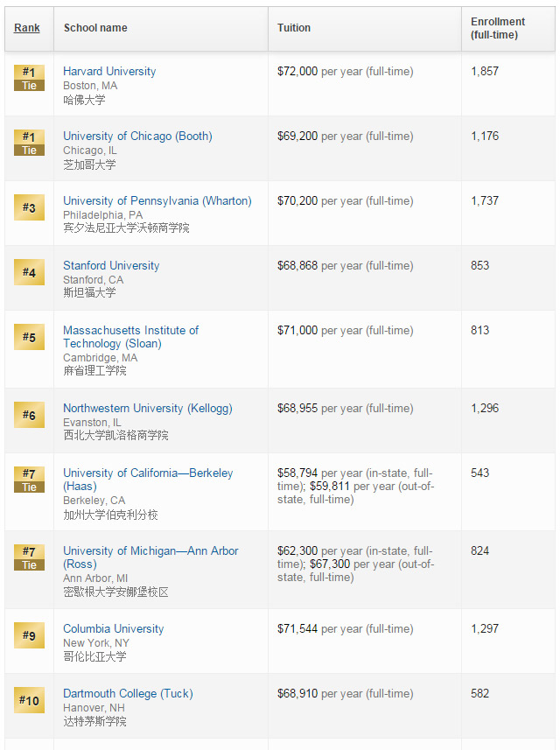Open University of Pennsylvania (Wharton) link
Image resolution: width=560 pixels, height=750 pixels.
tap(157, 200)
